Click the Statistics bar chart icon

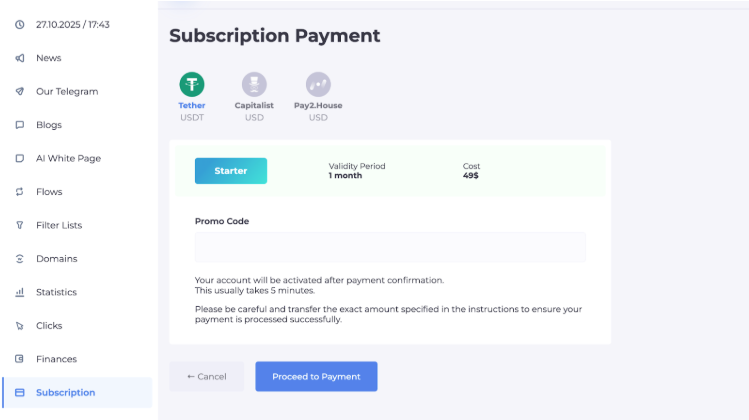[x=20, y=292]
